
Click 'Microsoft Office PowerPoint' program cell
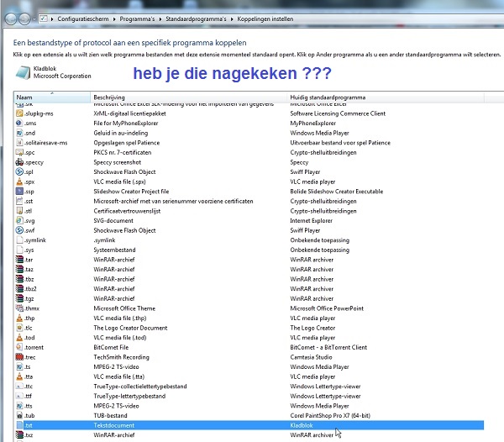point(327,308)
